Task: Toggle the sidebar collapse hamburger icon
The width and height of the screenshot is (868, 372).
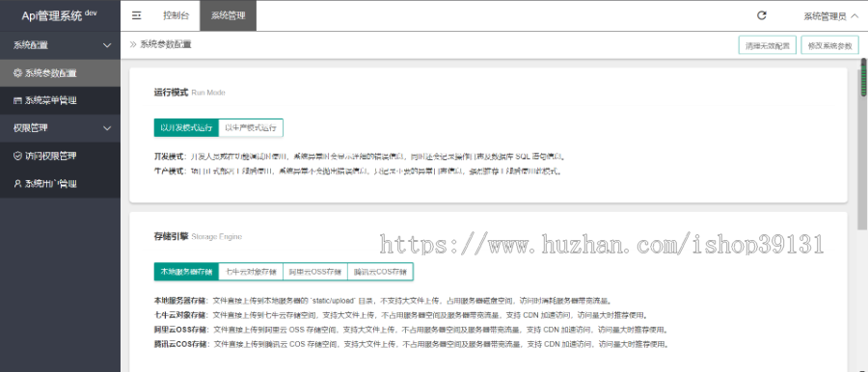Action: (x=136, y=15)
